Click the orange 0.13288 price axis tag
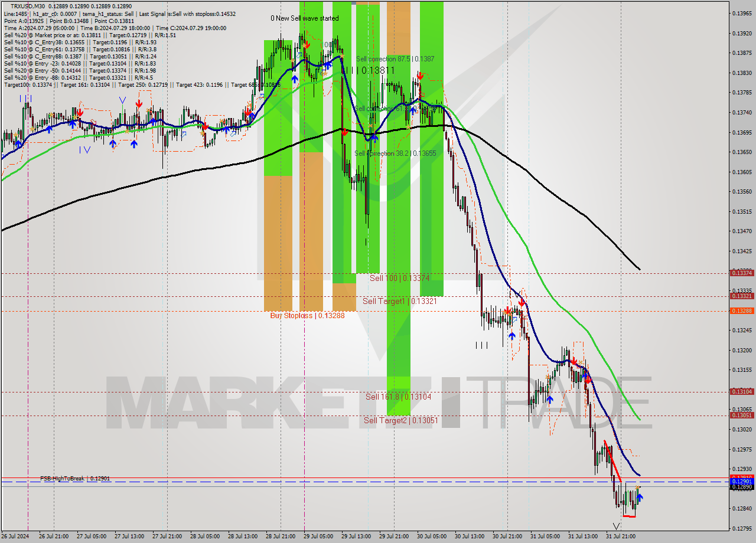This screenshot has width=756, height=543. [x=742, y=310]
